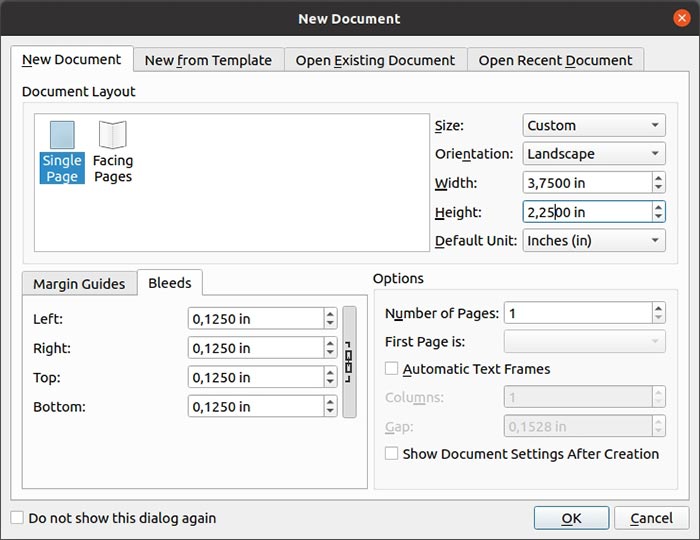
Task: Increase Number of Pages value
Action: tap(658, 308)
